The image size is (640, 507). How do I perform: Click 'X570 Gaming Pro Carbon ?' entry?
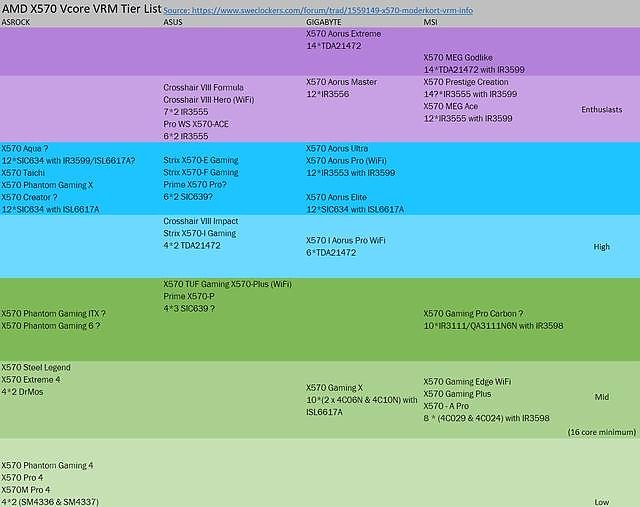(473, 314)
